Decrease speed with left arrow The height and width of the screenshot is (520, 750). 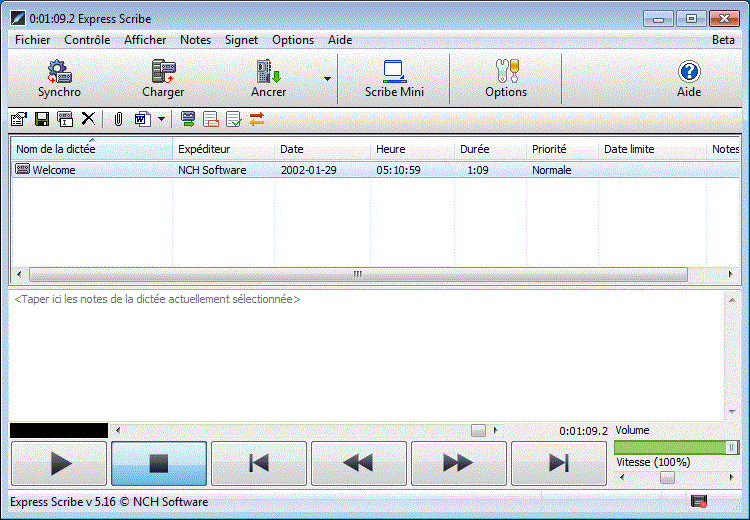[x=622, y=477]
